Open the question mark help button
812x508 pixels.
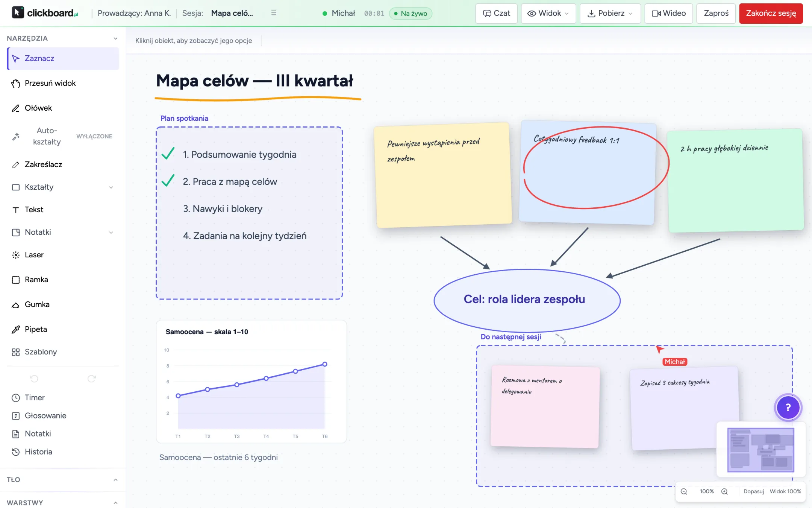tap(788, 407)
